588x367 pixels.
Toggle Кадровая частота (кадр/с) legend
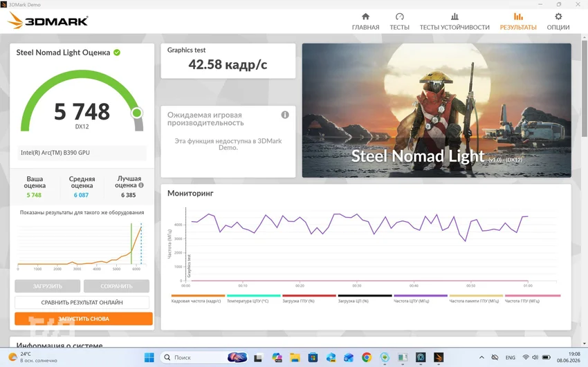tap(198, 299)
